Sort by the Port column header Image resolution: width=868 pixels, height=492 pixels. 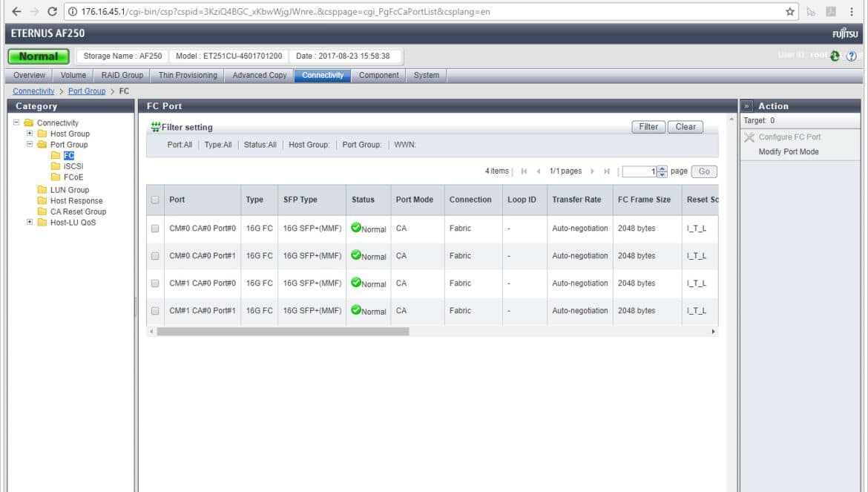203,200
